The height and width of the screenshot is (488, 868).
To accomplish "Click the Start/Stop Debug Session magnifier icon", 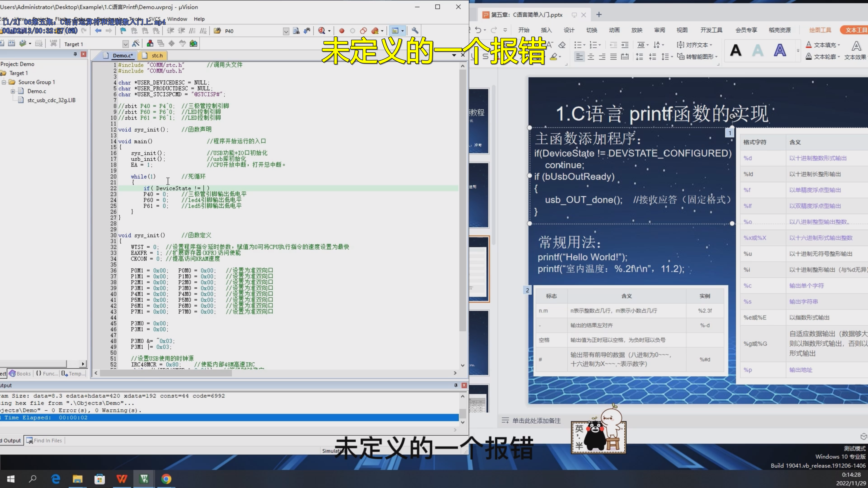I will tap(321, 31).
